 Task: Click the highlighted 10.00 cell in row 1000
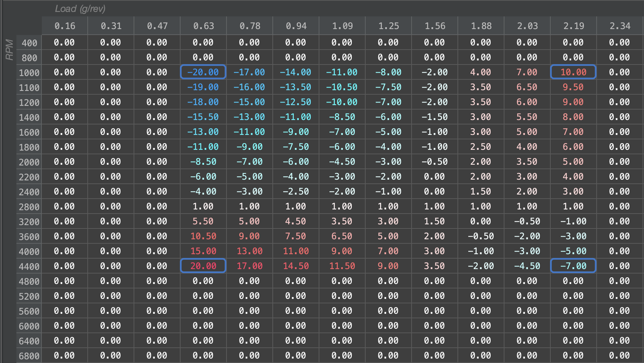pyautogui.click(x=573, y=72)
